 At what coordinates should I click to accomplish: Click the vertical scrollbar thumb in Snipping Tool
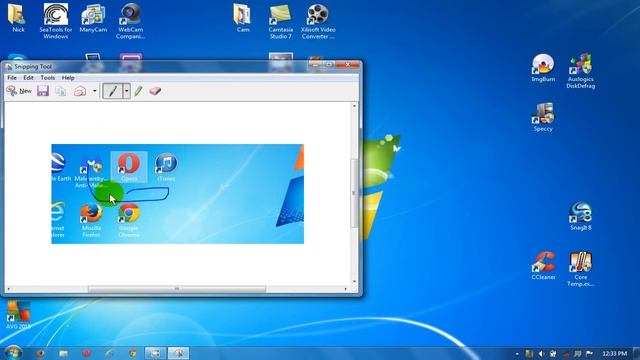pos(354,193)
